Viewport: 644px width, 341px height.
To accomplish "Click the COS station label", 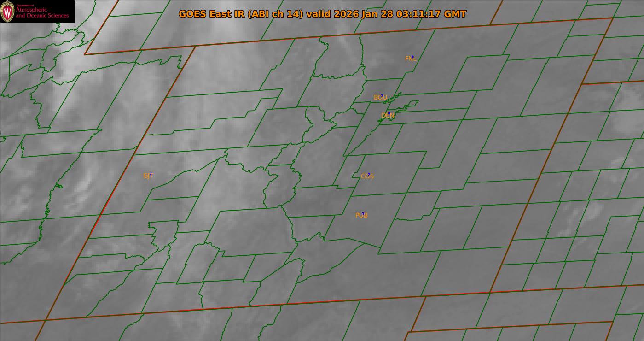I will point(367,176).
